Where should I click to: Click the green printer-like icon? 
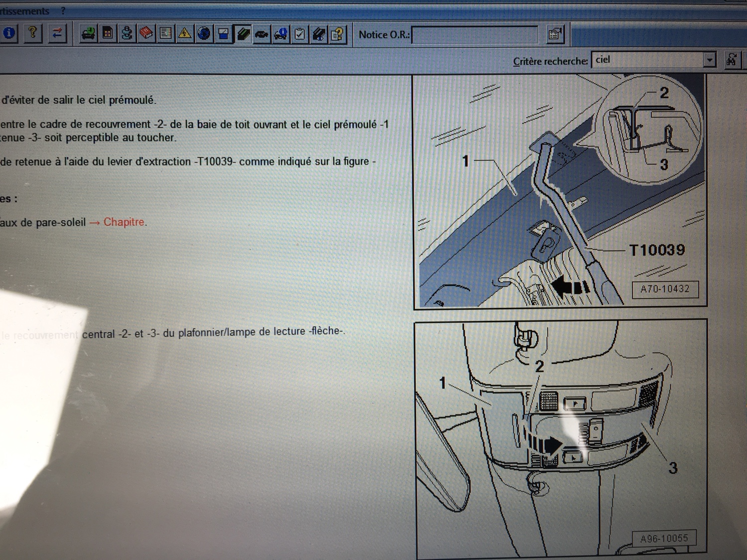coord(88,33)
